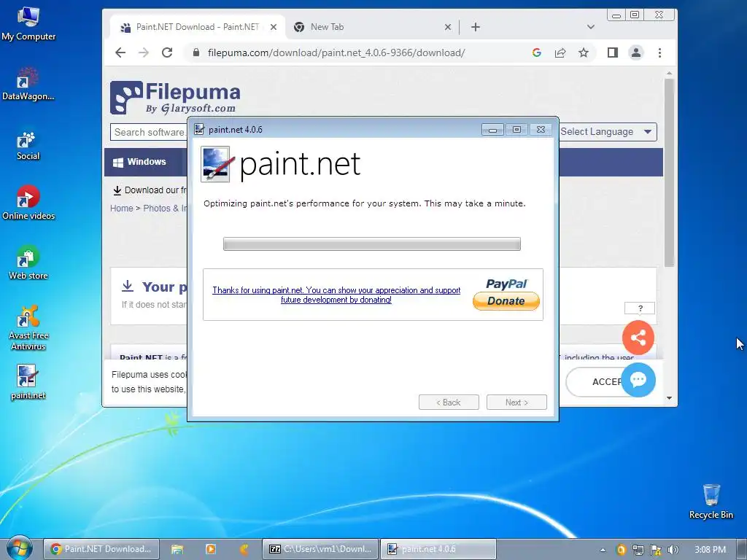The width and height of the screenshot is (747, 560).
Task: Click the Chrome address bar URL
Action: click(336, 52)
